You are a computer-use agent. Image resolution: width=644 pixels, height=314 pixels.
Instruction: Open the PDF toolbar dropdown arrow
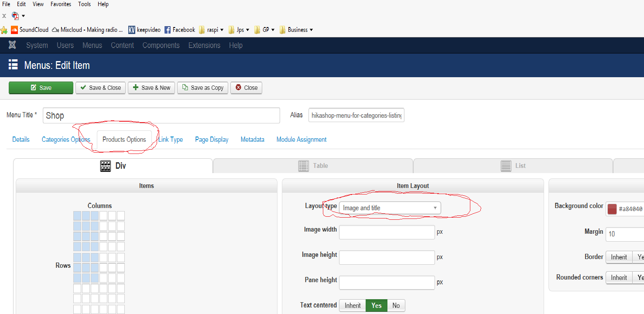23,16
